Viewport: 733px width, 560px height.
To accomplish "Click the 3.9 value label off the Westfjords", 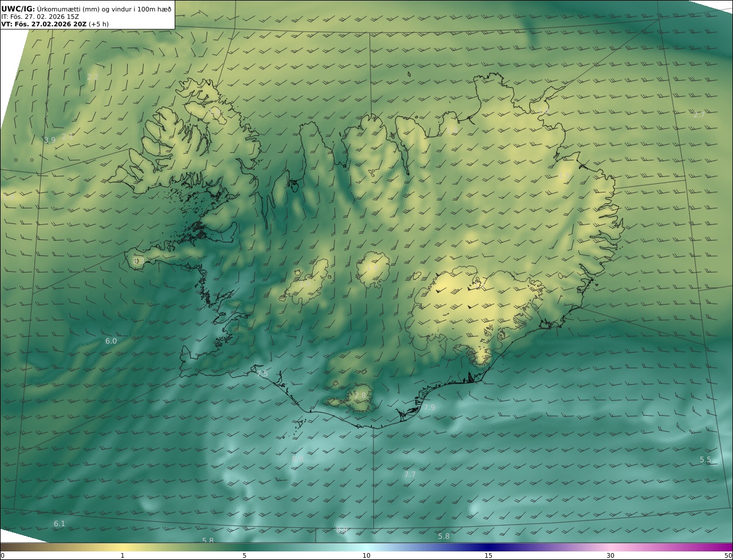I will [x=50, y=140].
